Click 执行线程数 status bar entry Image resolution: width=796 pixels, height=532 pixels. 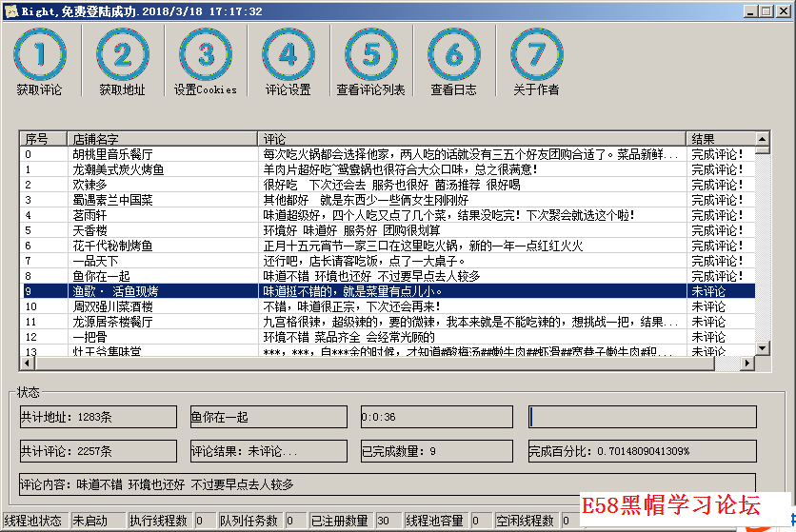(x=158, y=521)
